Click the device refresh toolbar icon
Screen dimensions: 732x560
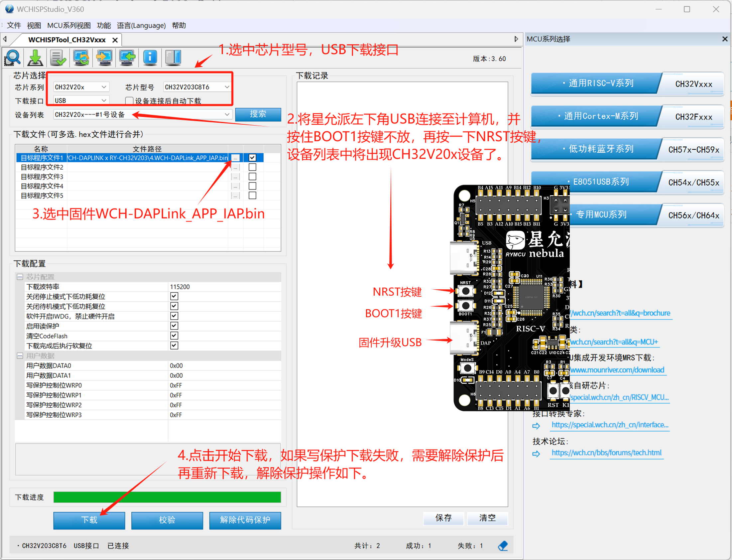(x=81, y=57)
